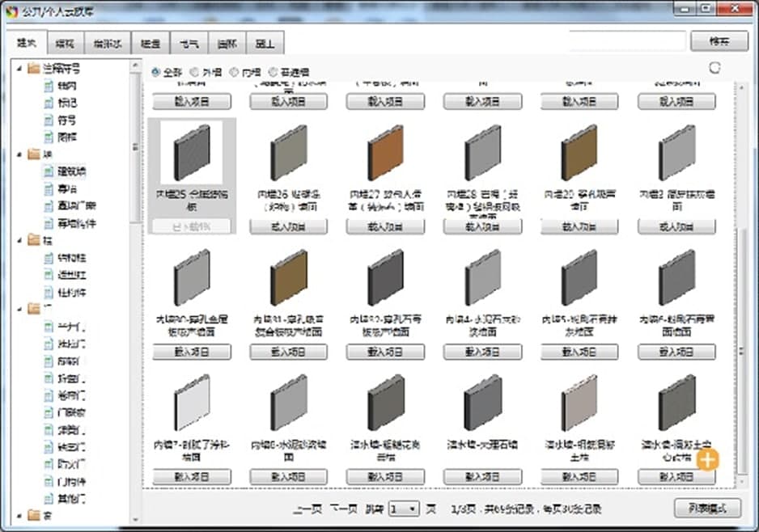Click the 窗 folder icon at the tree bottom
Image resolution: width=759 pixels, height=532 pixels.
point(33,514)
